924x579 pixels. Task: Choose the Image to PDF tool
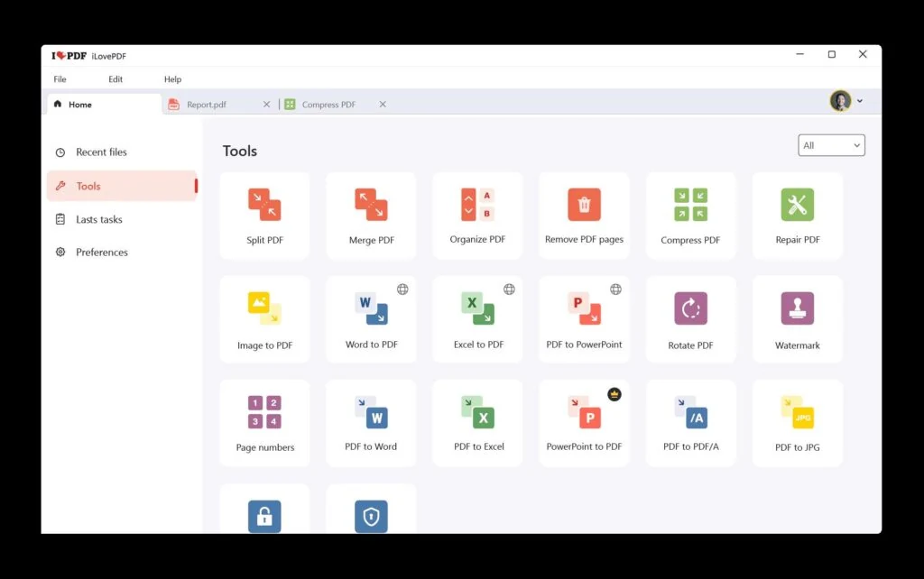tap(264, 319)
